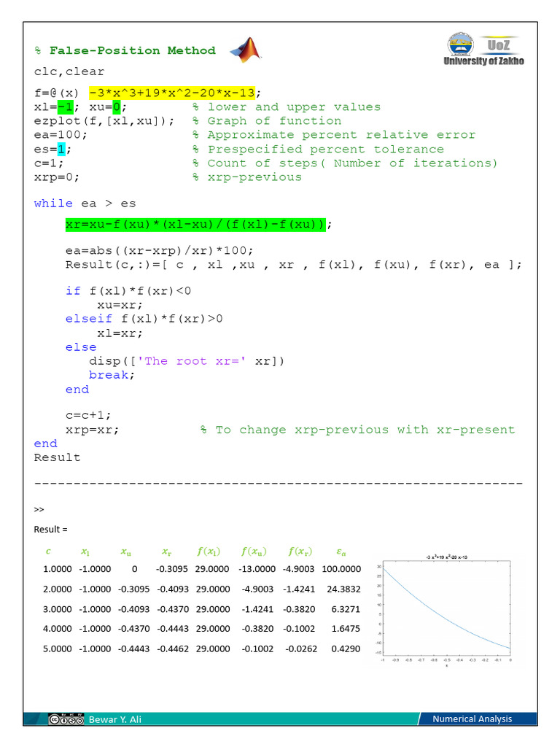Click the Creative Commons license badge
560x747 pixels.
tap(66, 719)
